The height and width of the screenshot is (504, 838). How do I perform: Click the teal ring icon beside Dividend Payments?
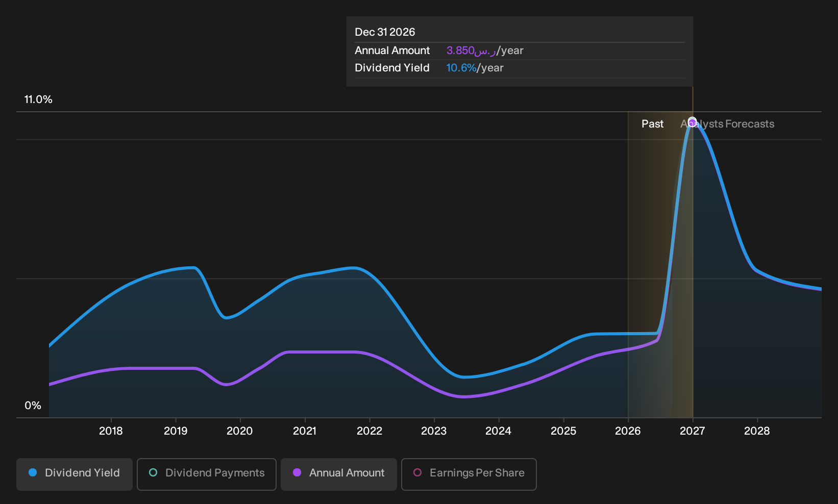153,472
